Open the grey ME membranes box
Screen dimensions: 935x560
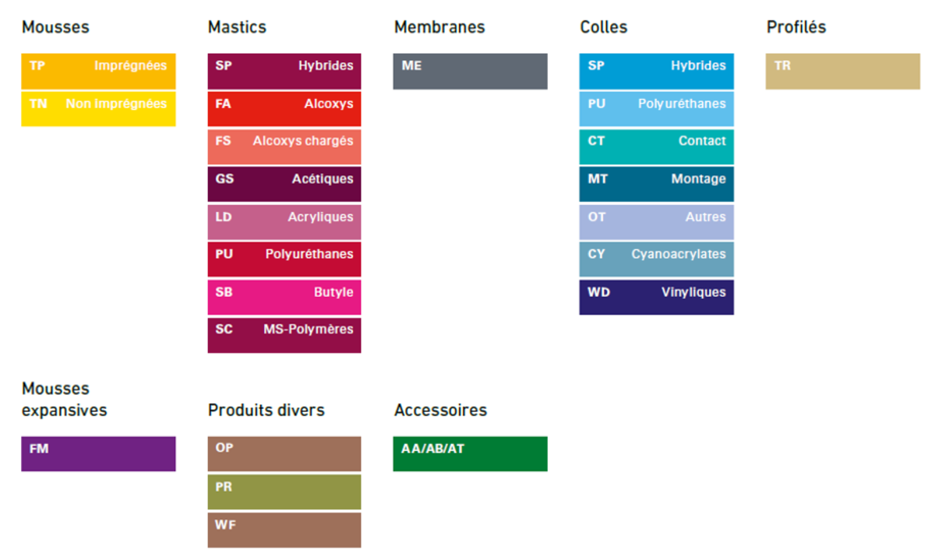point(470,72)
